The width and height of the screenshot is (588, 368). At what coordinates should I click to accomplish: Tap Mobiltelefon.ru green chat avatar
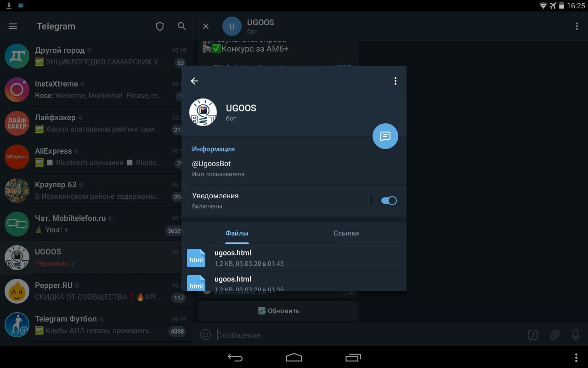point(17,224)
